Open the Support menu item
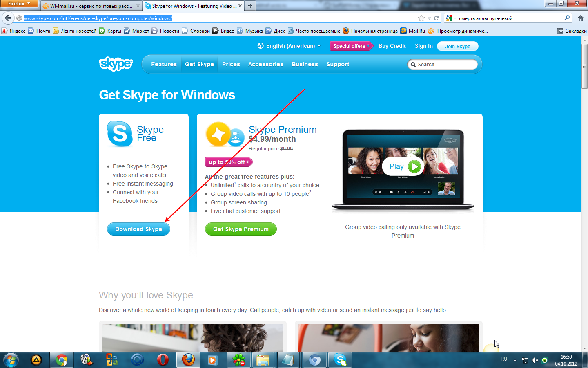 tap(338, 64)
